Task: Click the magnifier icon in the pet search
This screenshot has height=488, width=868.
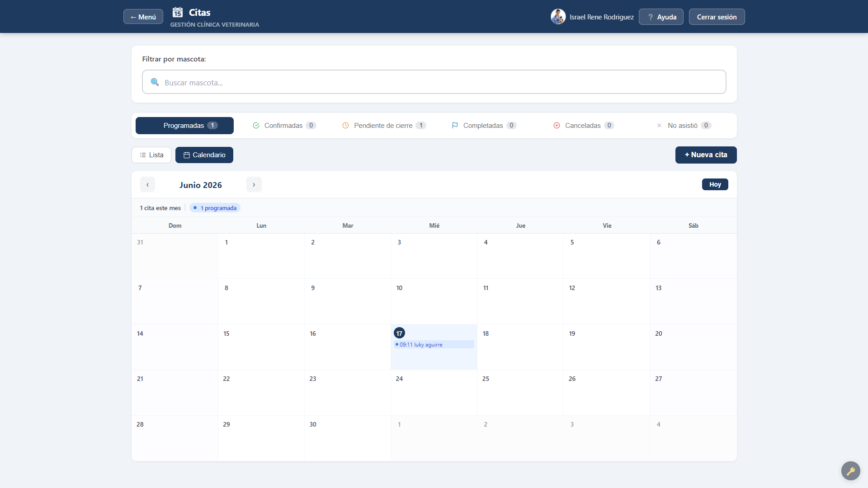Action: (155, 82)
